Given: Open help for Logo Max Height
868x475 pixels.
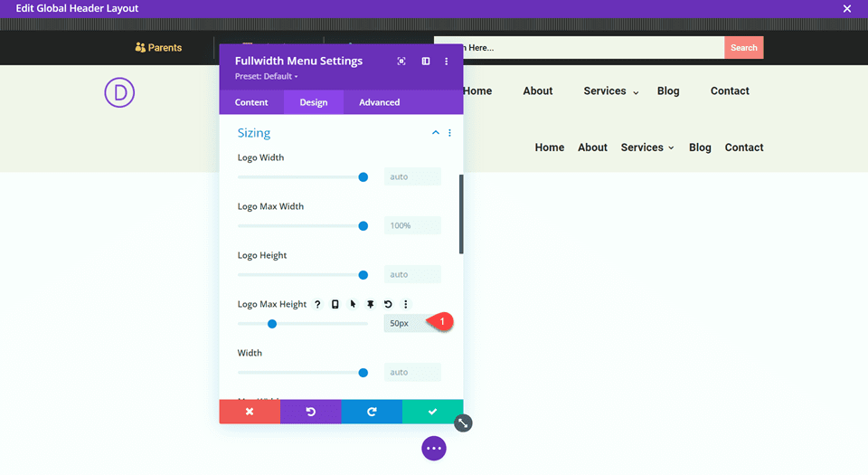Looking at the screenshot, I should 317,304.
